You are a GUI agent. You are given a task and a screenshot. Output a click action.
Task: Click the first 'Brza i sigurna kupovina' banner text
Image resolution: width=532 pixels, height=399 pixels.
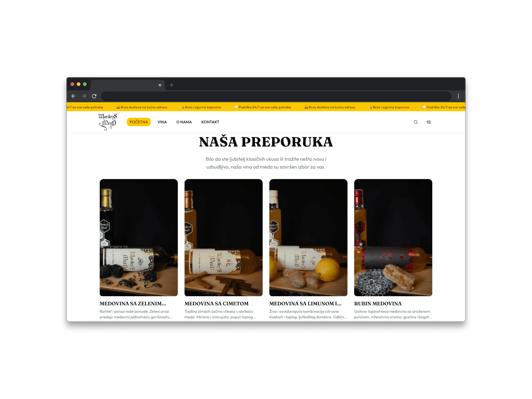(x=201, y=107)
